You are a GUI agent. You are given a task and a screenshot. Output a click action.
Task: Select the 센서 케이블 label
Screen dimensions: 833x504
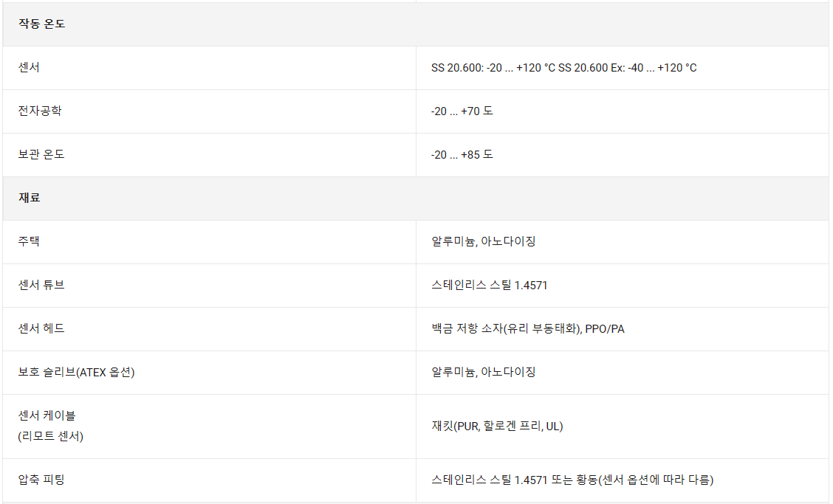[47, 415]
